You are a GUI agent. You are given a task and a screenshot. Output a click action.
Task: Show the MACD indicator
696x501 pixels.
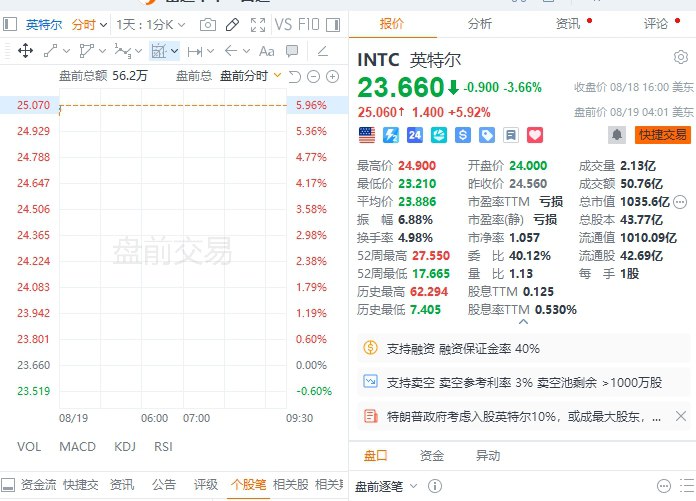[x=78, y=446]
